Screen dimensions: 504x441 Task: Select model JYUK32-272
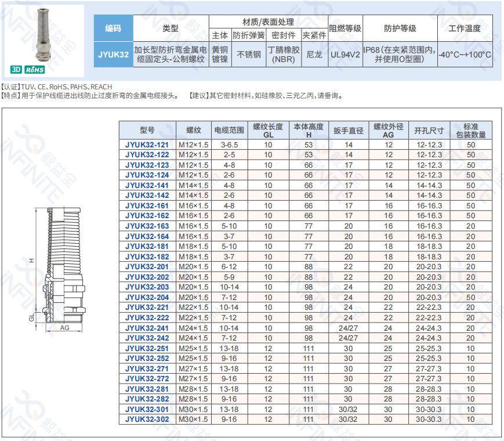point(147,378)
